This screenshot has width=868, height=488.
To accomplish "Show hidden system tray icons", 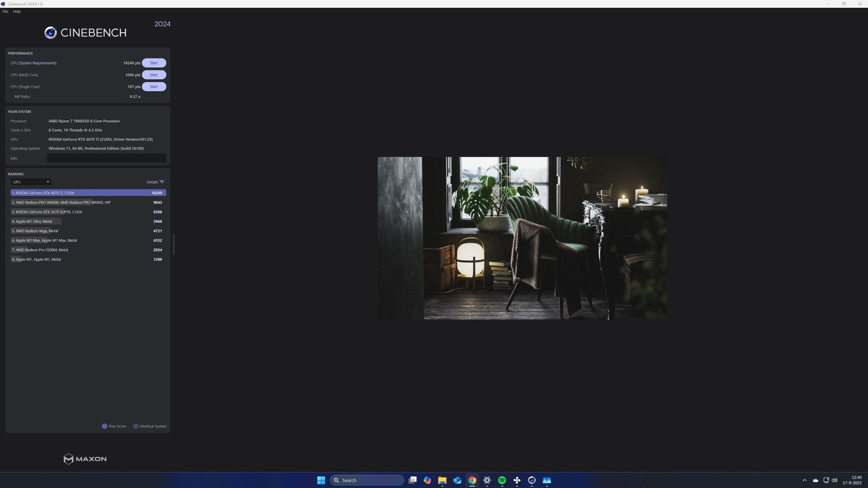I will pos(804,480).
